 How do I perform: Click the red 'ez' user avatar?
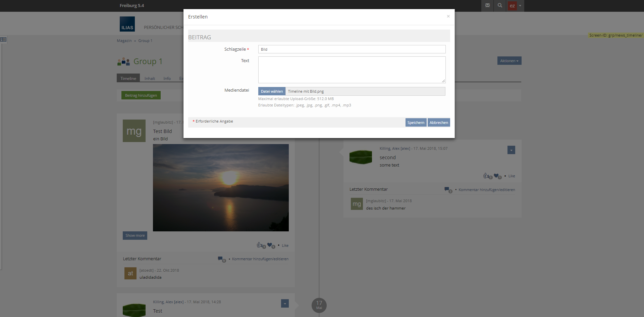[512, 6]
